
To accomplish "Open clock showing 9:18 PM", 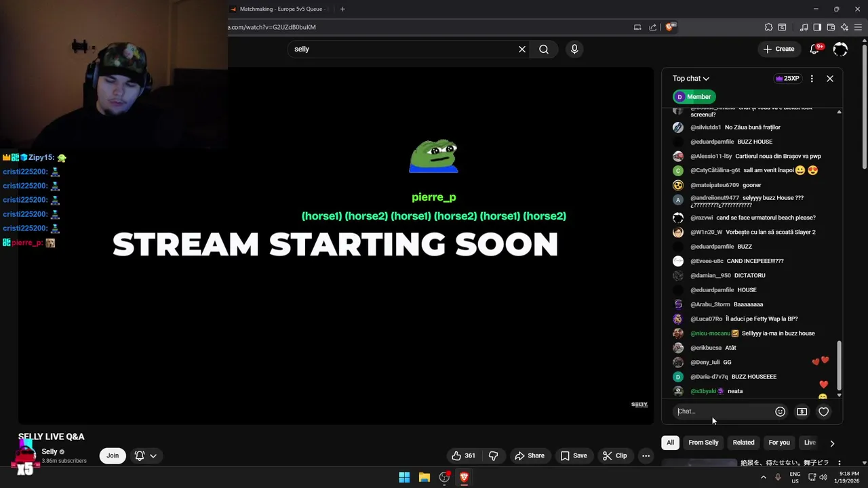I will [849, 477].
